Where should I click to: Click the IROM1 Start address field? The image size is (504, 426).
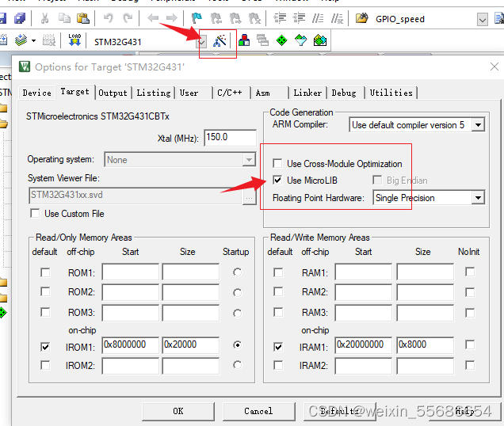coord(130,344)
